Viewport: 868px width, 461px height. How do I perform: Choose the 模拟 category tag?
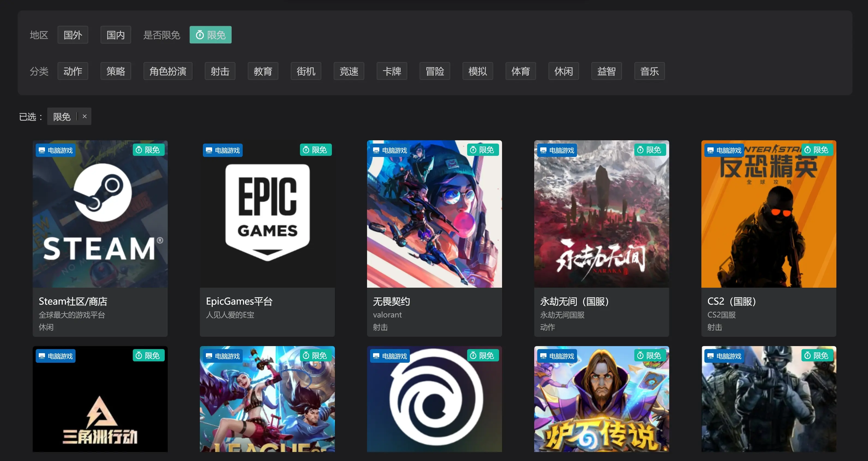tap(478, 71)
